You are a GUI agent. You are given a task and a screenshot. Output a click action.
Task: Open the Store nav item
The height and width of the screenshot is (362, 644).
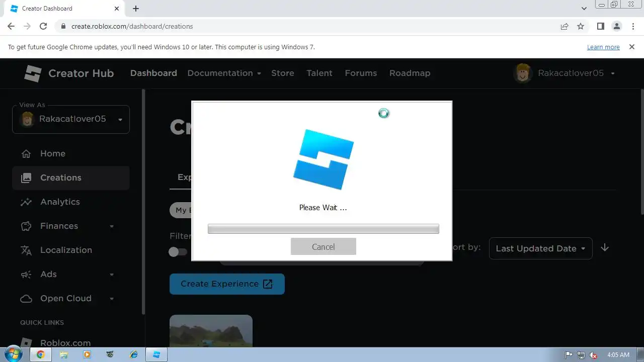283,73
